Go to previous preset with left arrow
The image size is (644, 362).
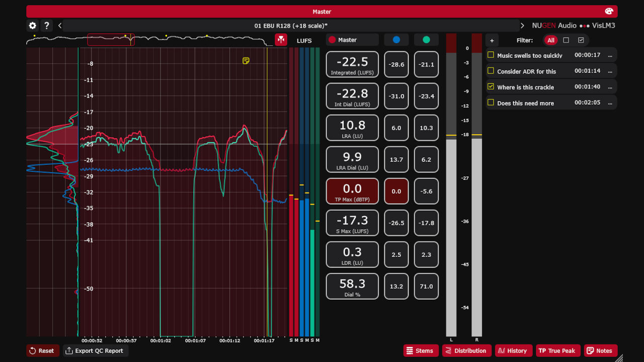click(x=60, y=26)
